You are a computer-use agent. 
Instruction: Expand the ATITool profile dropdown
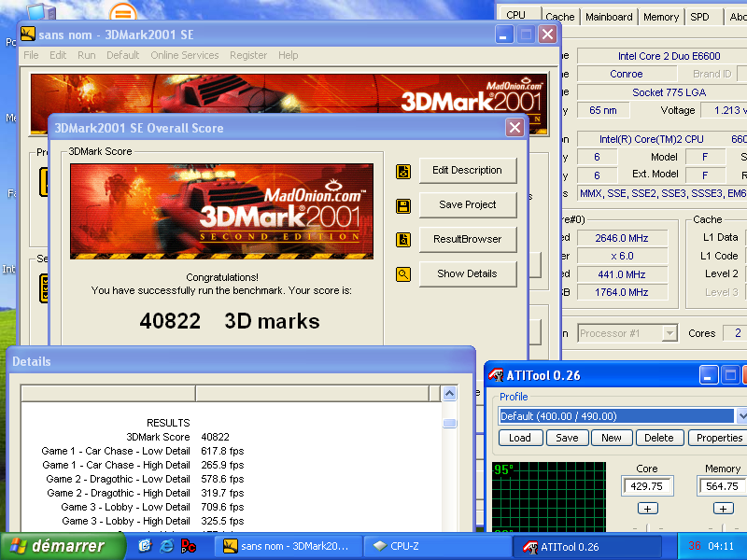[x=741, y=415]
